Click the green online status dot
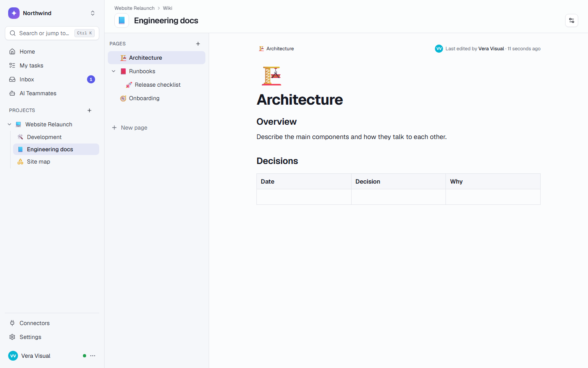588x368 pixels. (85, 356)
